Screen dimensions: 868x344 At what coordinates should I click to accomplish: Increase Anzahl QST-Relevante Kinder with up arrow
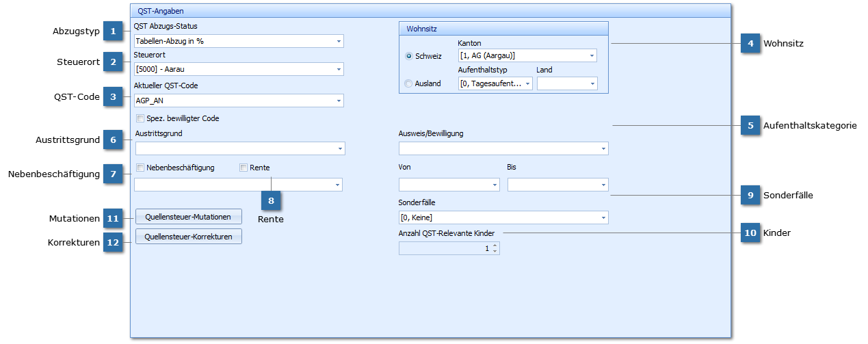(495, 246)
